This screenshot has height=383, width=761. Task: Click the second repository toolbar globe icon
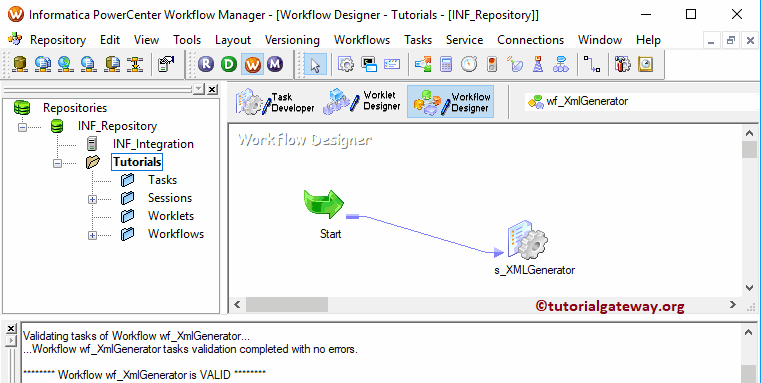click(x=42, y=64)
